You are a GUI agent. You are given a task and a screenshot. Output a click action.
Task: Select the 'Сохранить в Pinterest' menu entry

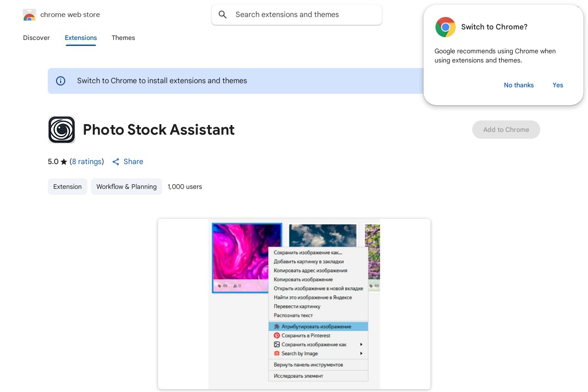[x=318, y=335]
